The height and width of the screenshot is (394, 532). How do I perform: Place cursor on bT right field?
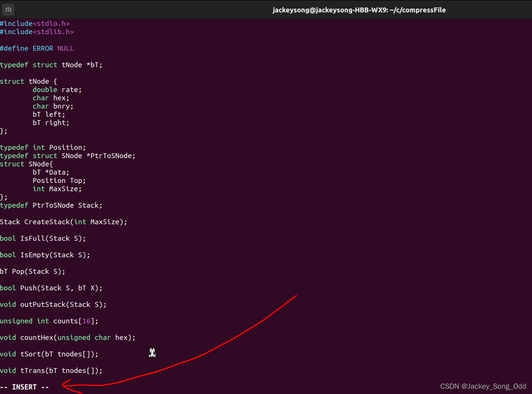[x=50, y=122]
